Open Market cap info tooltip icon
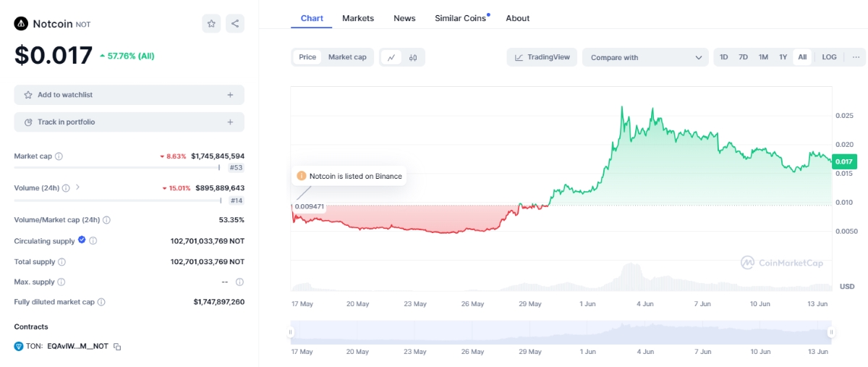868x367 pixels. (59, 156)
